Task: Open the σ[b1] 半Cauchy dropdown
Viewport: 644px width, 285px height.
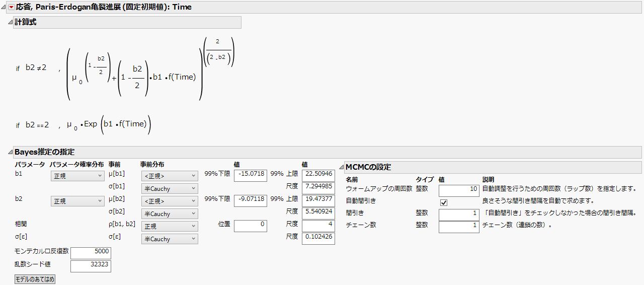Action: [x=169, y=188]
